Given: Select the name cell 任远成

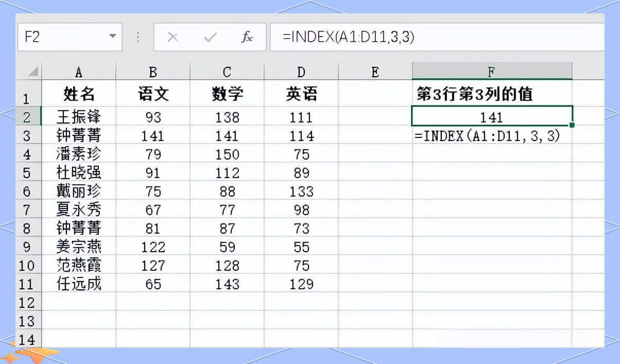Looking at the screenshot, I should pos(79,284).
